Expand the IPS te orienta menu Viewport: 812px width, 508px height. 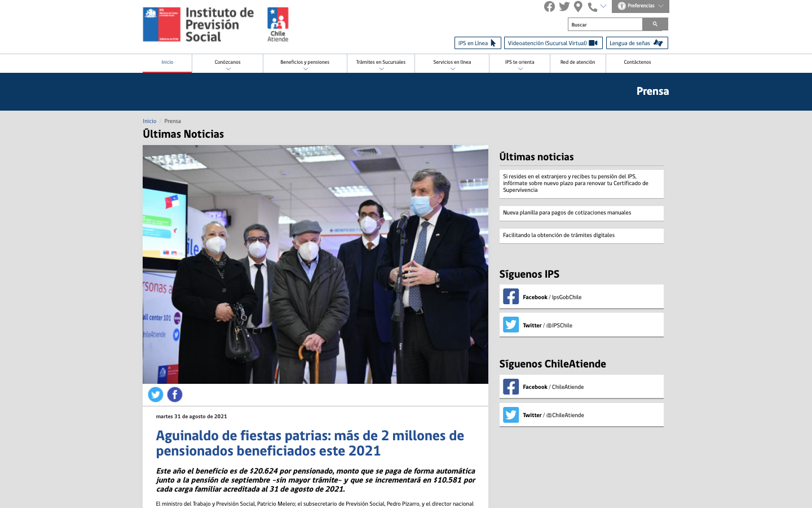click(520, 63)
